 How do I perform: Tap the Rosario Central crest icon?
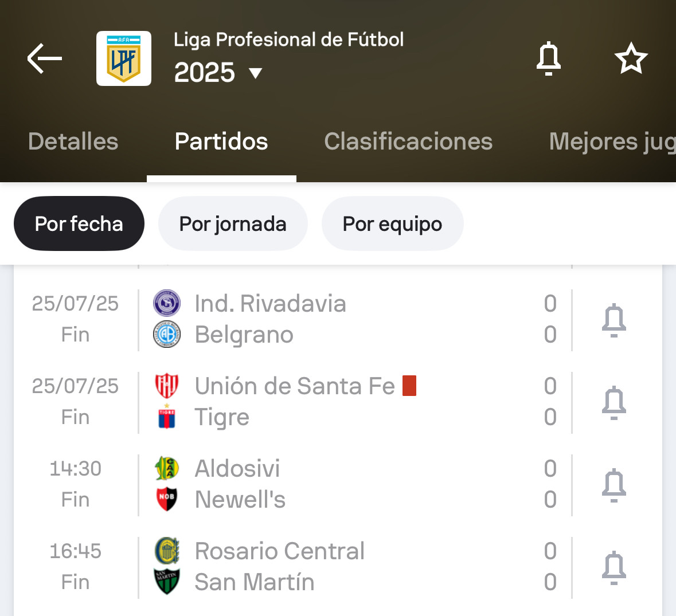click(x=167, y=551)
